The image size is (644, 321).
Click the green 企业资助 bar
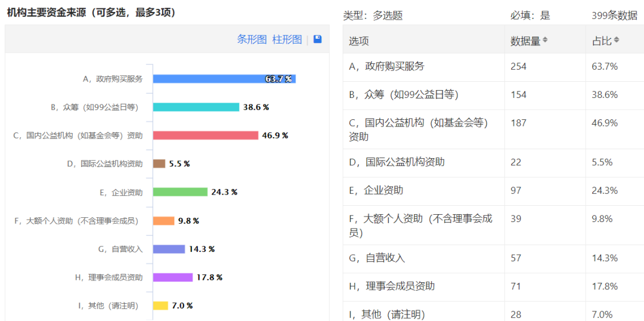point(180,192)
